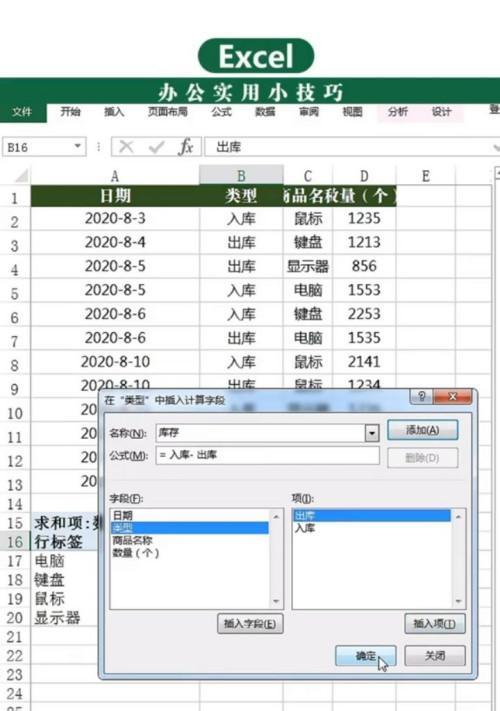Click the 公式 input field
This screenshot has width=500, height=711.
coord(267,455)
